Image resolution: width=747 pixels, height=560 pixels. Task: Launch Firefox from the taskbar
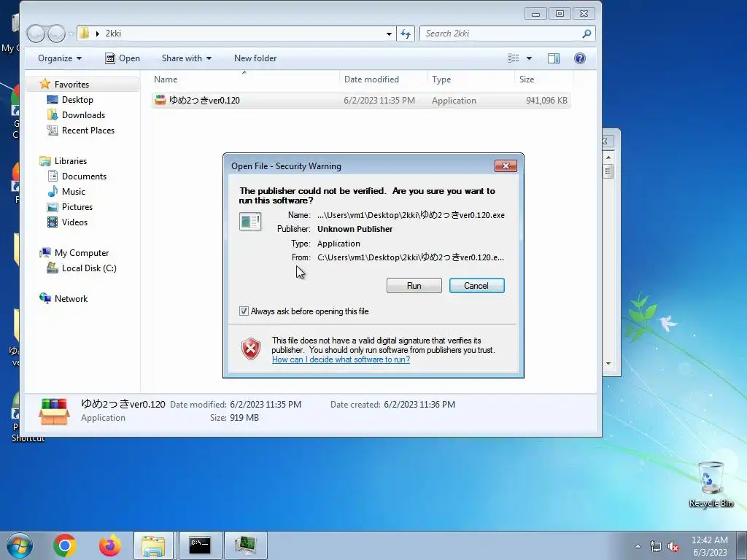click(x=110, y=545)
